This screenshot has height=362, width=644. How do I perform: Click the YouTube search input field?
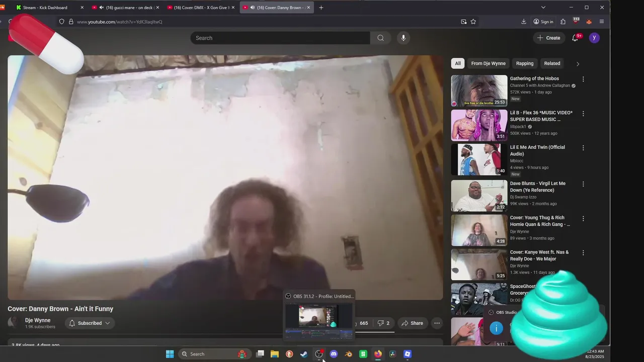280,38
